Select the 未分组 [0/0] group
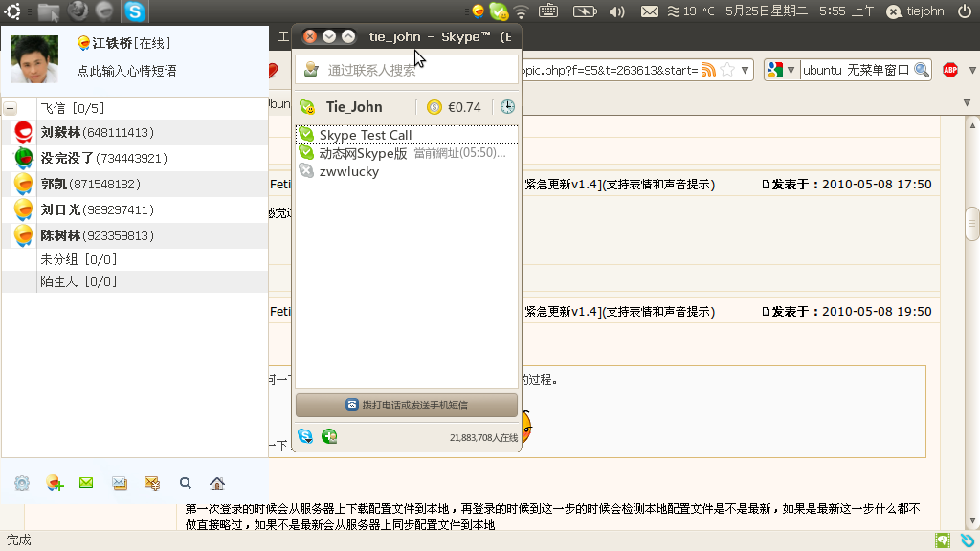This screenshot has height=551, width=980. 135,259
